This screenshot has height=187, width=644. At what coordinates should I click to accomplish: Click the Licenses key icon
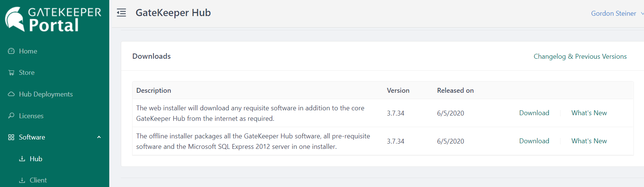(x=11, y=116)
